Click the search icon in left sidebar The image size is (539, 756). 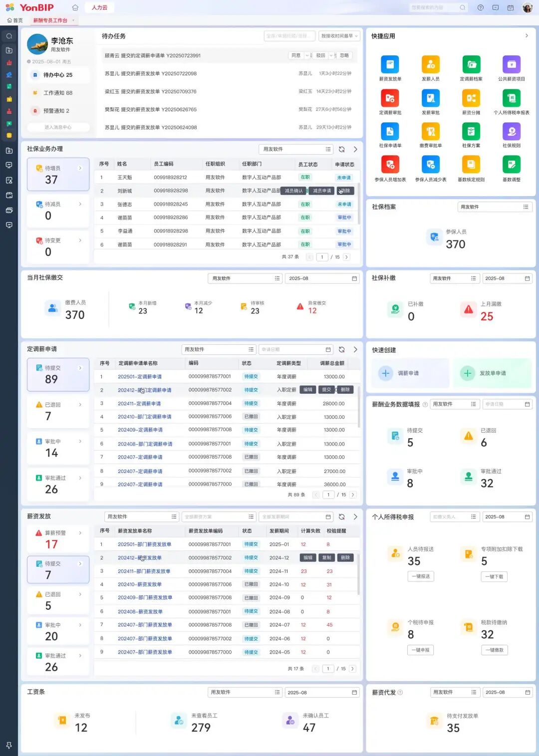coord(9,36)
